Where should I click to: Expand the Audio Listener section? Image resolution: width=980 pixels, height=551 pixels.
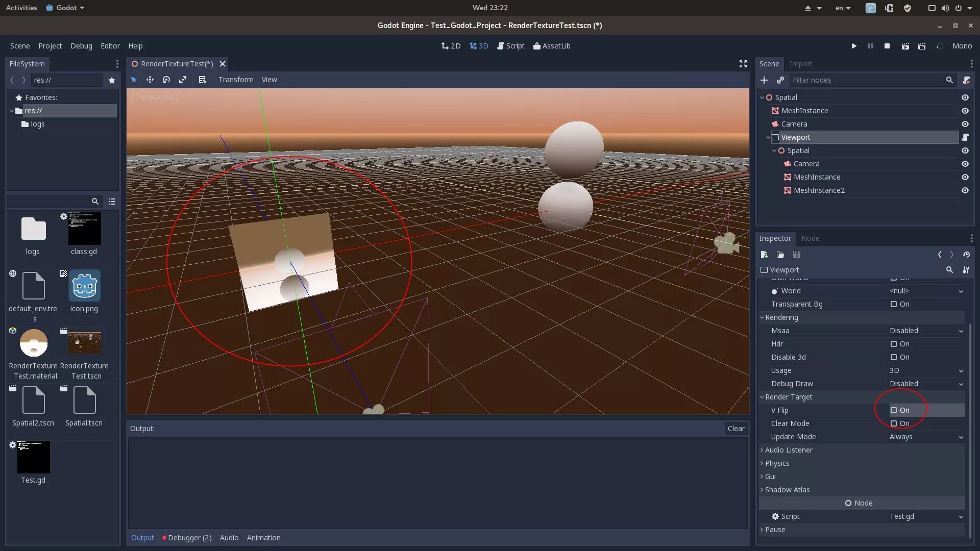pos(862,450)
